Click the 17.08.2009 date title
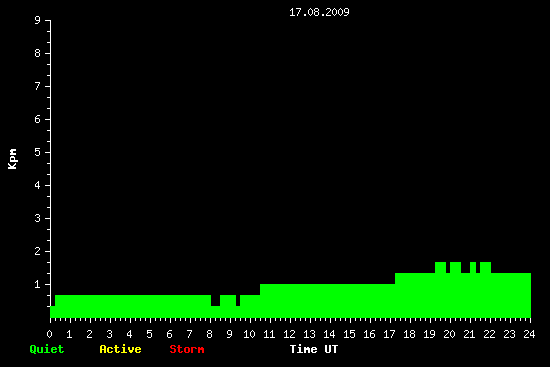The image size is (550, 367). [319, 12]
